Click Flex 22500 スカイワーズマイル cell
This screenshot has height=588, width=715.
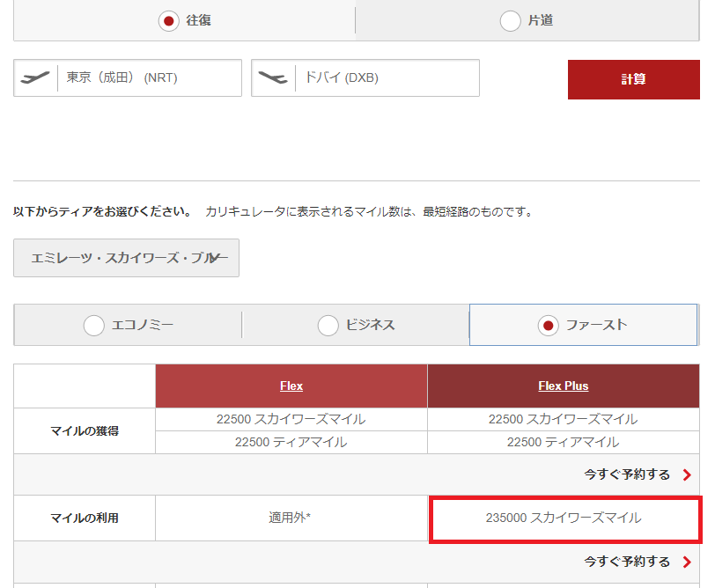[291, 419]
